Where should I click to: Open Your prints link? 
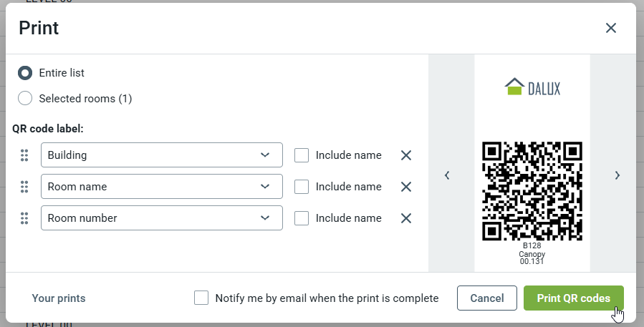point(59,298)
